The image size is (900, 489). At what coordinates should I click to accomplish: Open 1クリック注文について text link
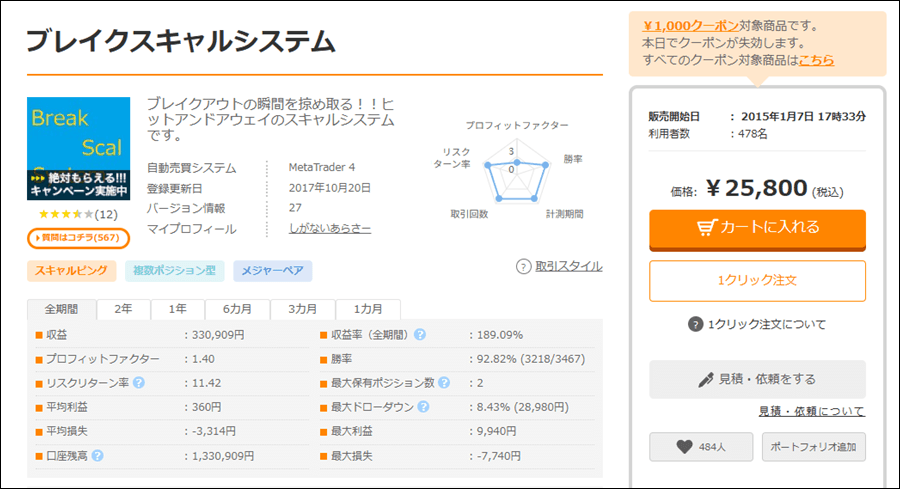point(767,324)
